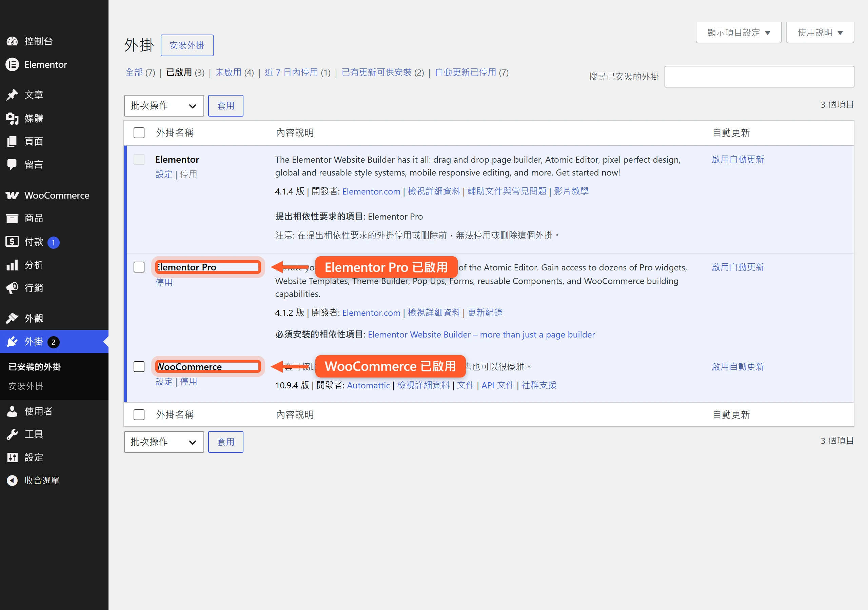The height and width of the screenshot is (610, 868).
Task: View details for WooCommerce 檢視詳細資料
Action: (423, 385)
